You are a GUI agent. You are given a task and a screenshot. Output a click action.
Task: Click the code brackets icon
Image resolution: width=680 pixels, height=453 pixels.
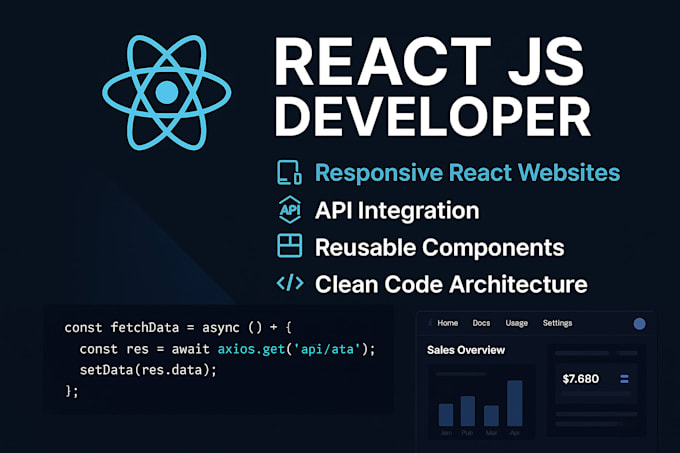pyautogui.click(x=290, y=283)
